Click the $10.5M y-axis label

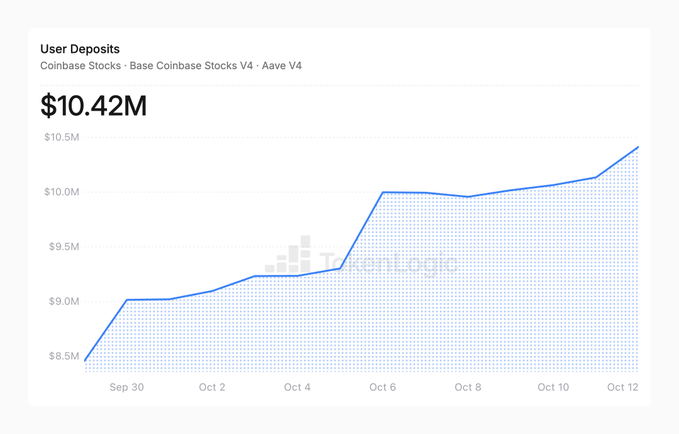coord(62,137)
